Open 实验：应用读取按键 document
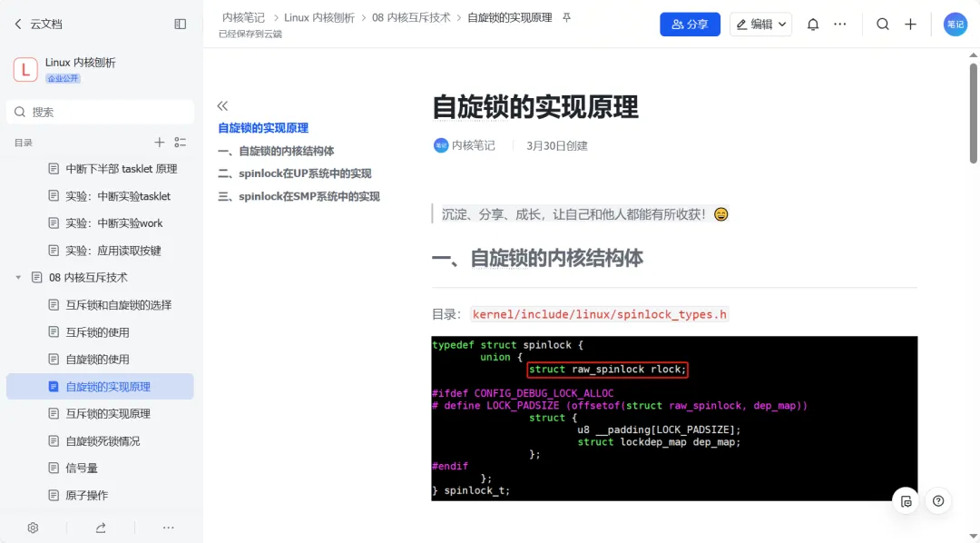The image size is (980, 543). [113, 251]
